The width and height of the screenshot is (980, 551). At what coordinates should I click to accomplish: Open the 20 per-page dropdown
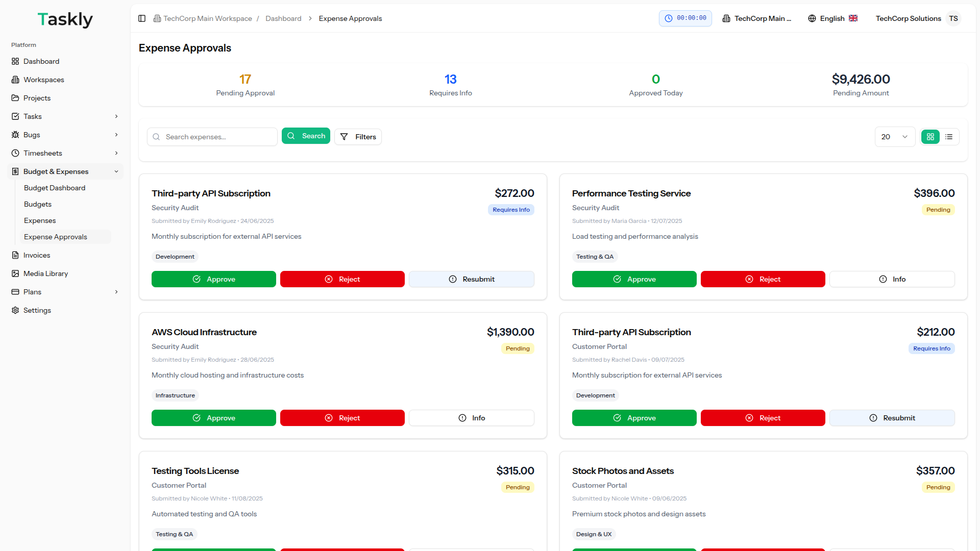tap(894, 137)
